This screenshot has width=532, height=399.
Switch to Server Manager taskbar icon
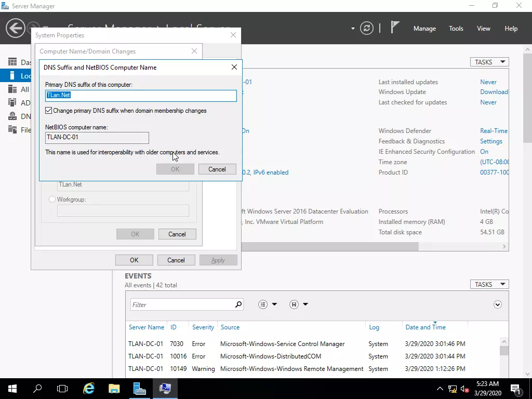click(139, 389)
